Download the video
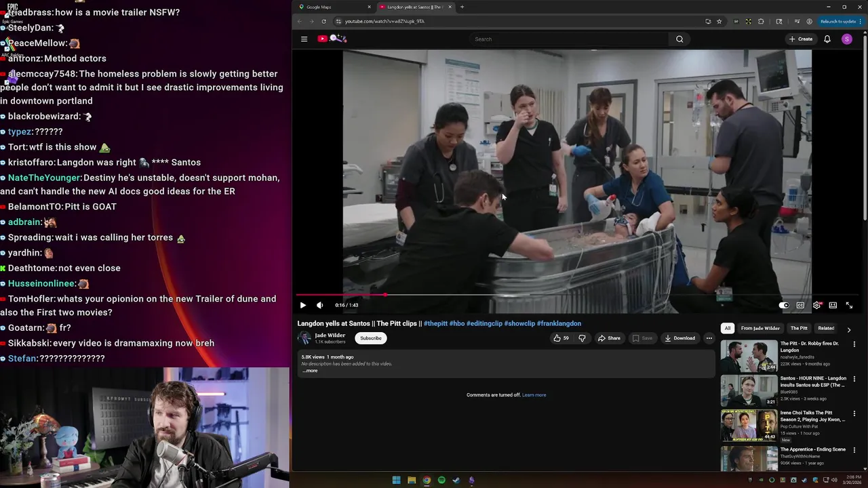The width and height of the screenshot is (868, 488). 679,338
